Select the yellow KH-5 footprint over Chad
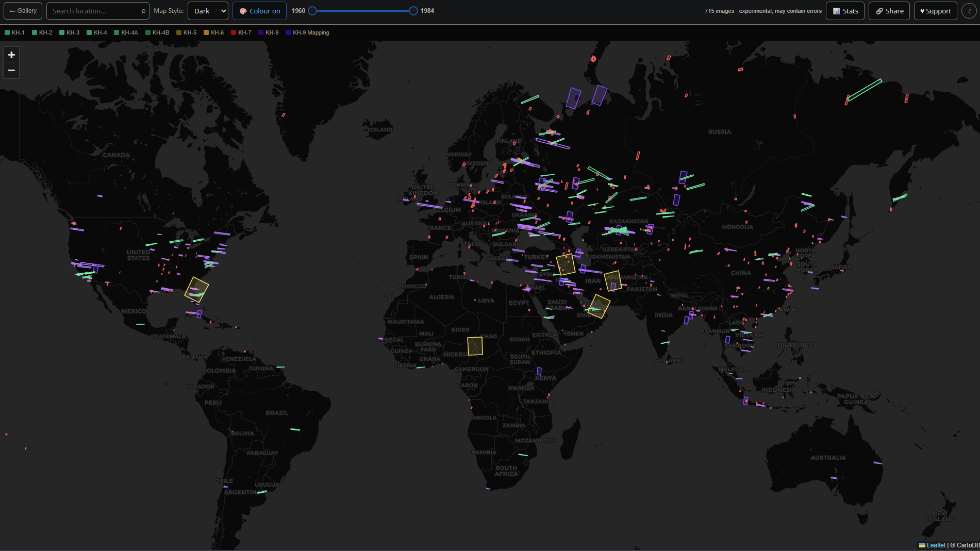 475,346
